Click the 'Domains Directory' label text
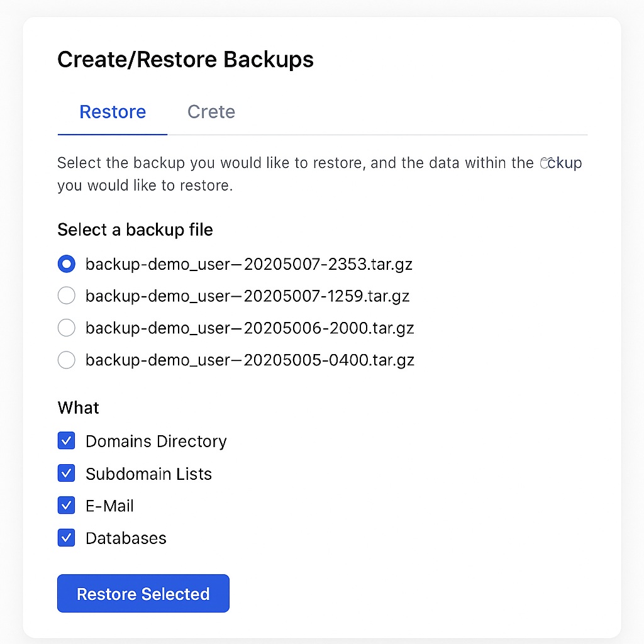Screen dimensions: 644x644 pyautogui.click(x=156, y=441)
